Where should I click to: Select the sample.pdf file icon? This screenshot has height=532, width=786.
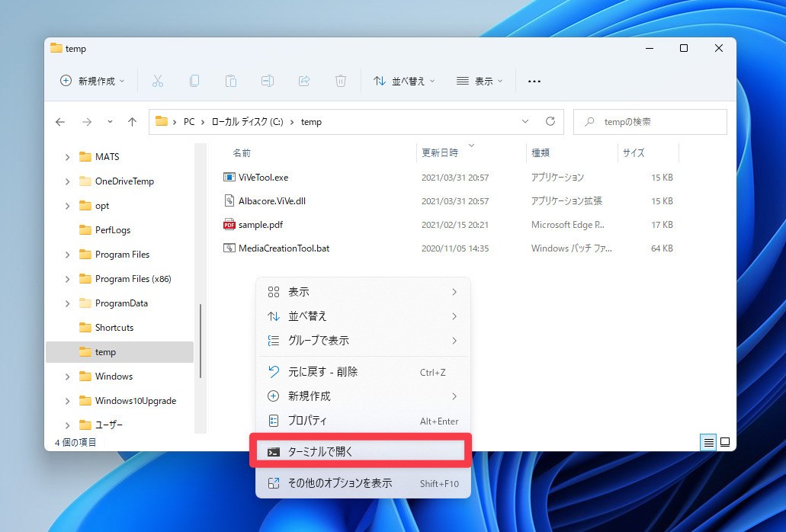[229, 224]
